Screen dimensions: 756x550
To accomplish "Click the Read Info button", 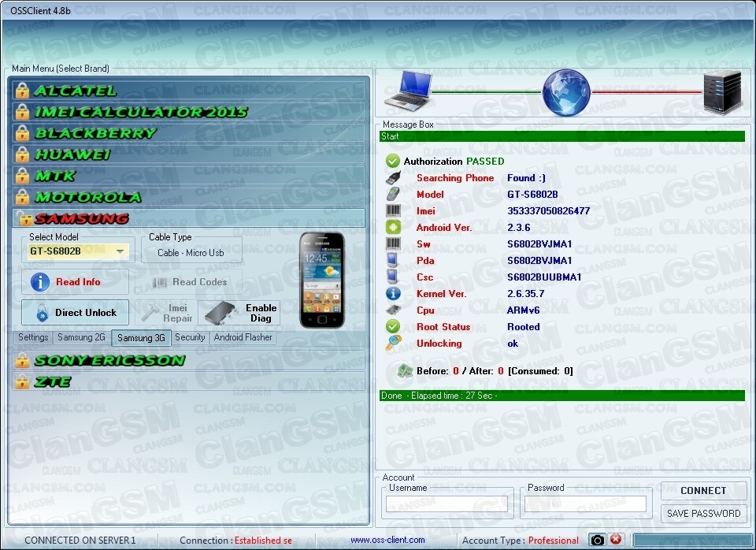I will tap(76, 282).
